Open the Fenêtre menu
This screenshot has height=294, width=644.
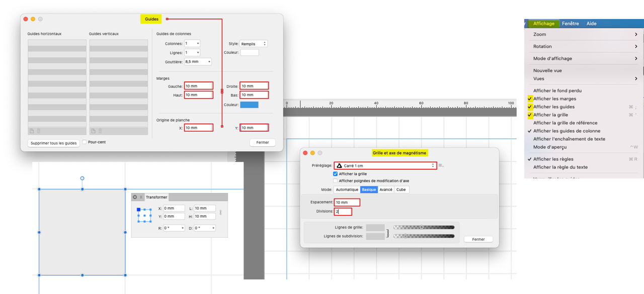click(x=571, y=24)
